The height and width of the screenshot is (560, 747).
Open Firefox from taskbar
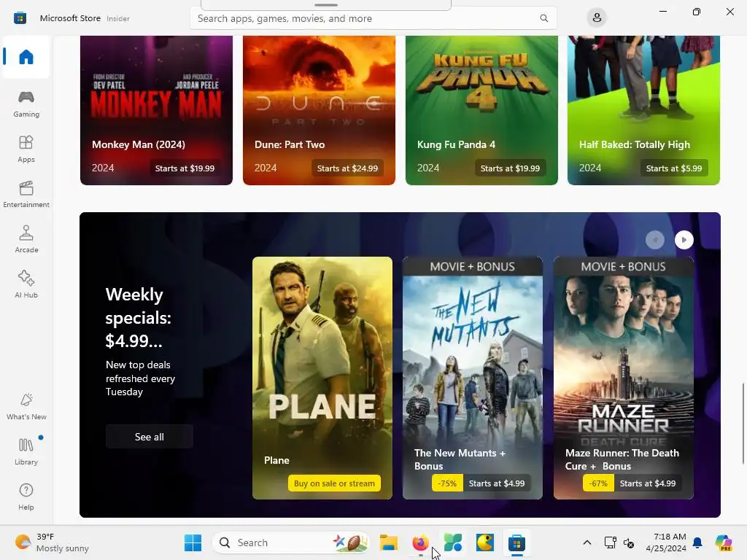(420, 542)
